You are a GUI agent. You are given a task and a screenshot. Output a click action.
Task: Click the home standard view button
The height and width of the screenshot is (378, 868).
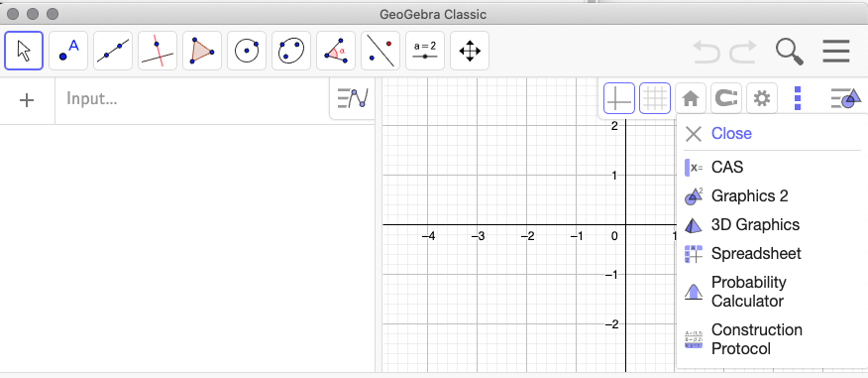click(x=691, y=98)
